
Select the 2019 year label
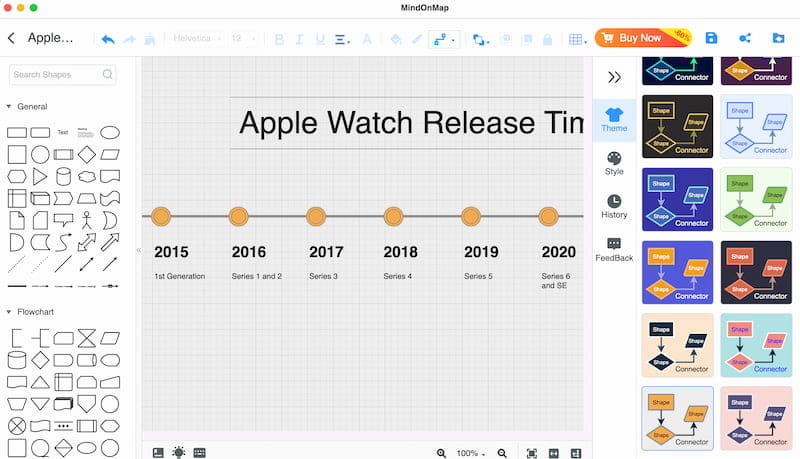[481, 252]
